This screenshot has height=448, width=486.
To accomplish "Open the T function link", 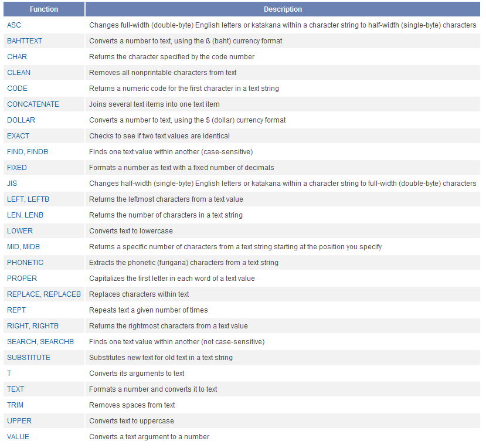I will pyautogui.click(x=9, y=373).
